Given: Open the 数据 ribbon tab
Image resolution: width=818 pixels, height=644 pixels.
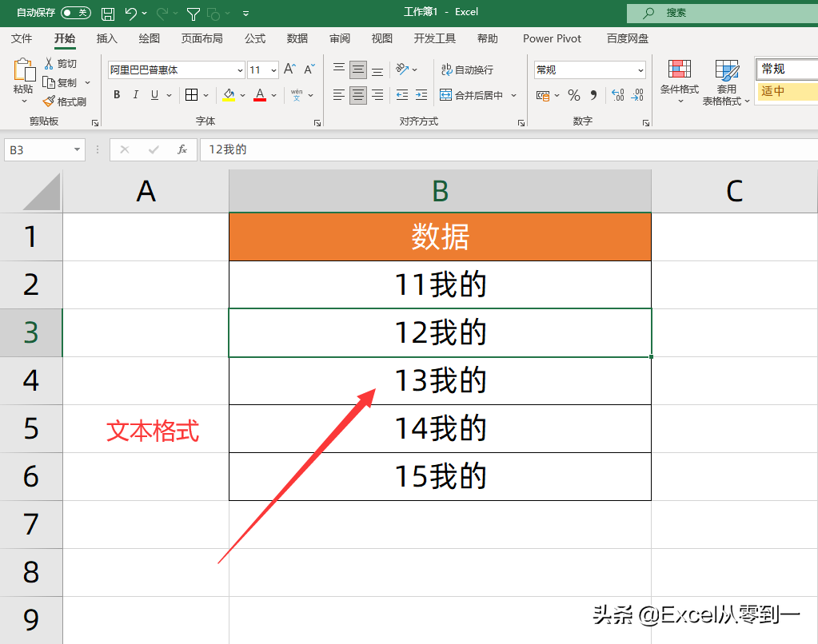Looking at the screenshot, I should [297, 38].
